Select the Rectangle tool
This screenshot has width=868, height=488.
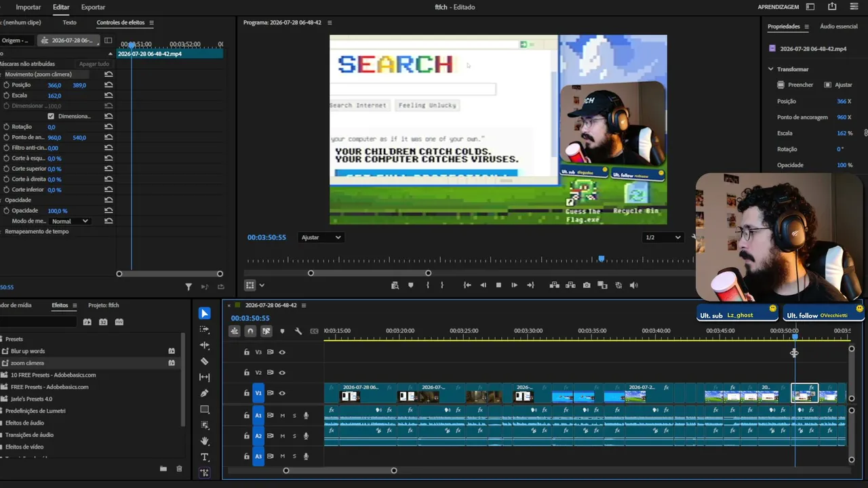[205, 409]
